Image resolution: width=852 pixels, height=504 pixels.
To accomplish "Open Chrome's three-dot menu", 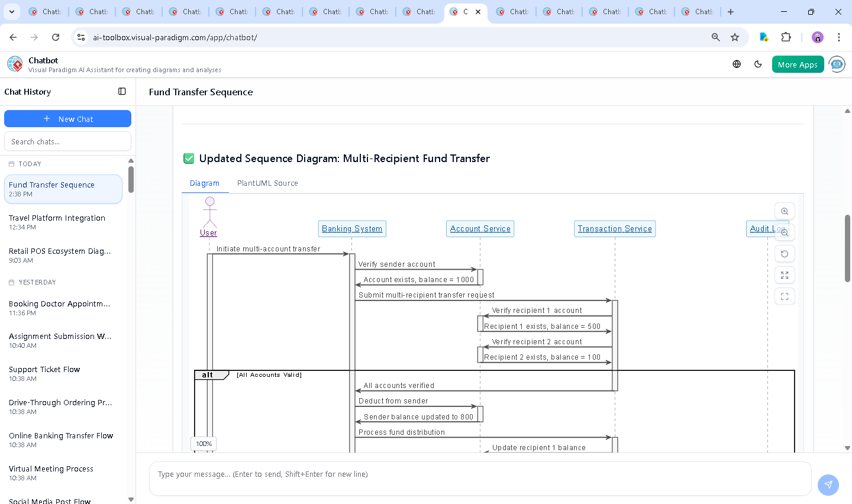I will pyautogui.click(x=839, y=37).
